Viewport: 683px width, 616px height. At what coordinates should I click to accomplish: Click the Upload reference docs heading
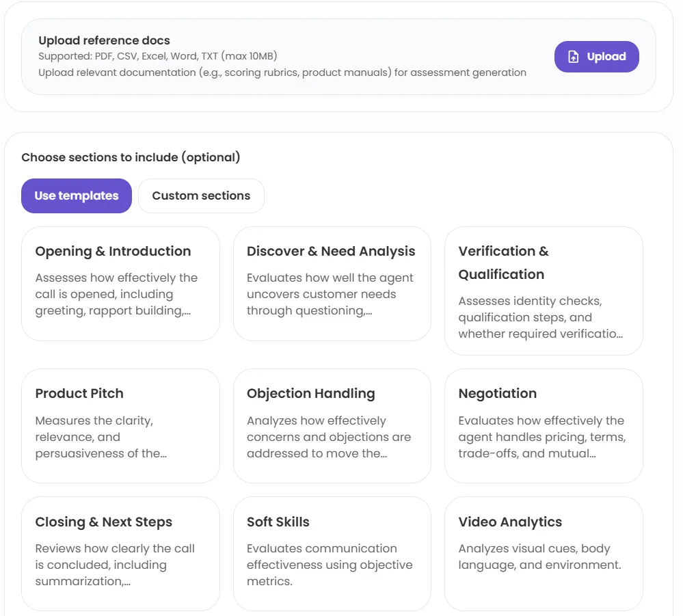pyautogui.click(x=104, y=40)
